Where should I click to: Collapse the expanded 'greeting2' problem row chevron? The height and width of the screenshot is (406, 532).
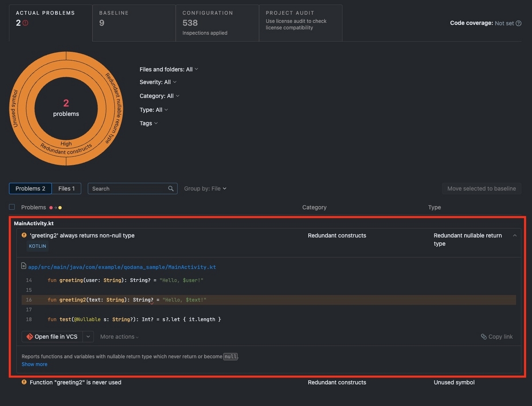[x=515, y=236]
